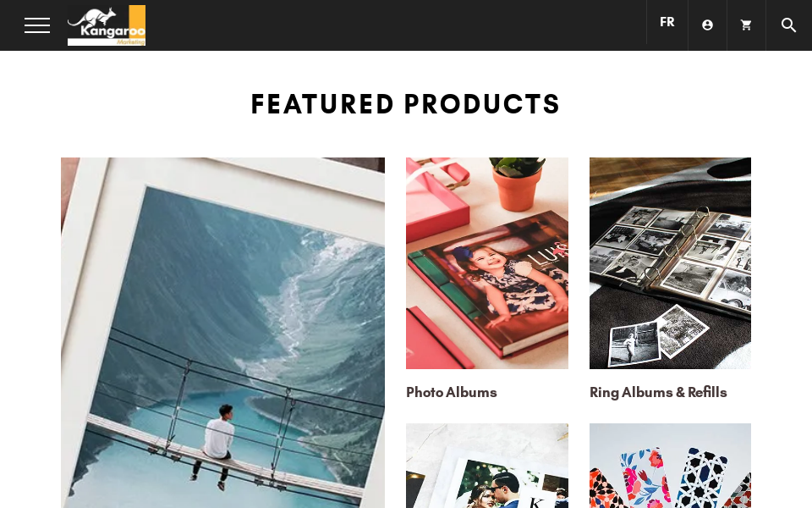Click the Ring Albums binder image
812x508 pixels.
pyautogui.click(x=670, y=263)
